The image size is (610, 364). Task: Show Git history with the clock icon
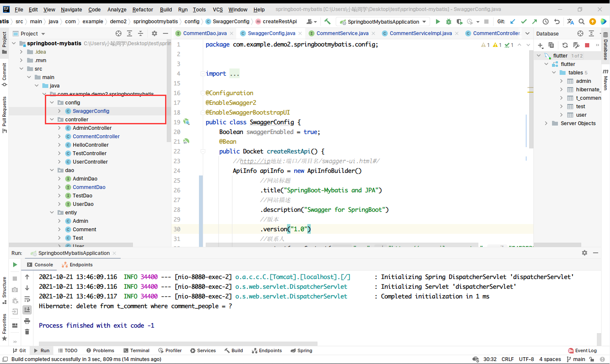point(546,22)
